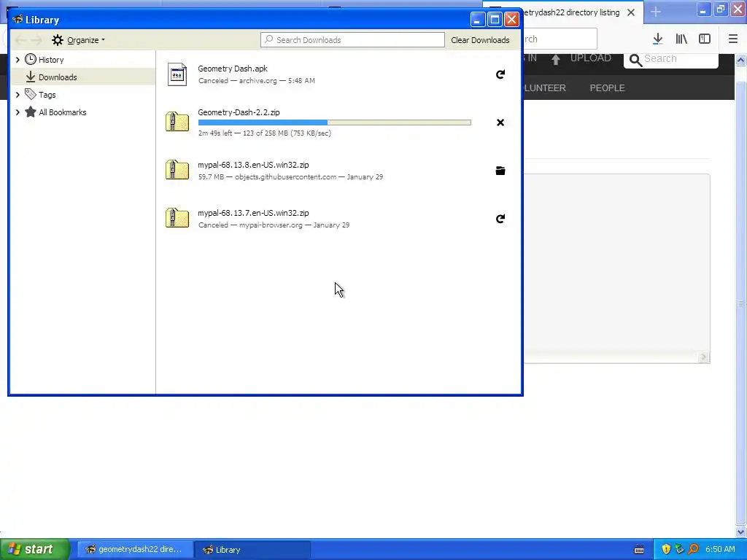Select the mypal-68.13.8.en-US.win32.zip entry name
This screenshot has width=747, height=560.
[x=253, y=165]
